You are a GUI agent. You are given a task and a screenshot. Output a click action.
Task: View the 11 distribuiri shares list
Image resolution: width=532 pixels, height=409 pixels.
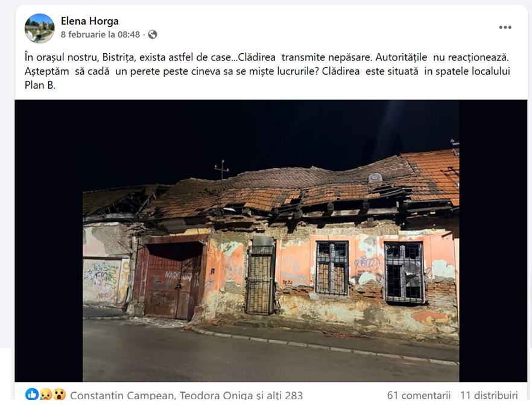coord(489,395)
